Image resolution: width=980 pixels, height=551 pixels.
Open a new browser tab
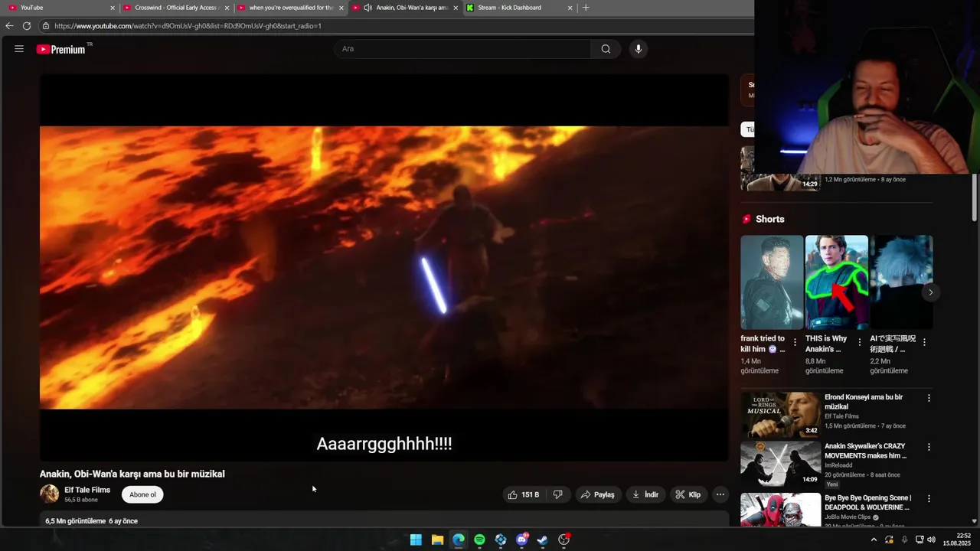tap(586, 8)
